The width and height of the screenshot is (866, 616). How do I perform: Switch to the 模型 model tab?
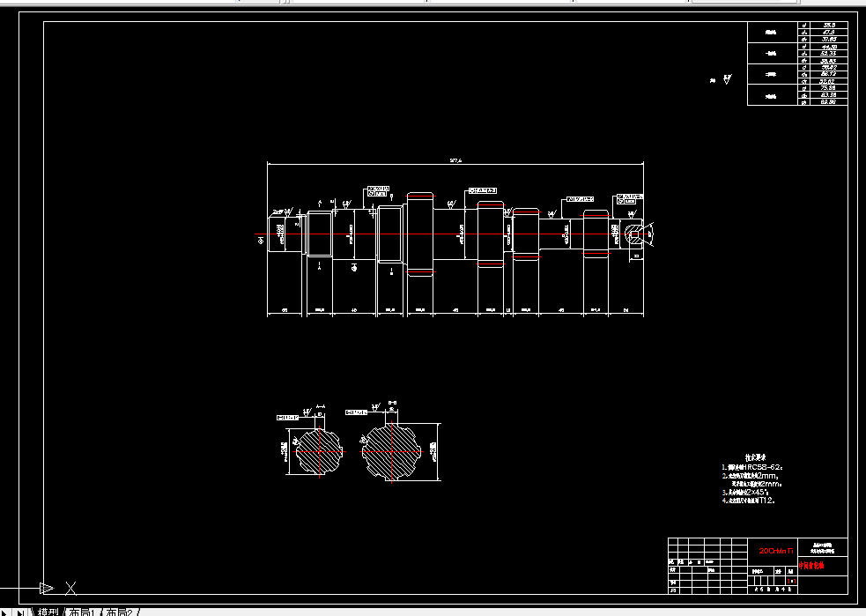tap(48, 612)
